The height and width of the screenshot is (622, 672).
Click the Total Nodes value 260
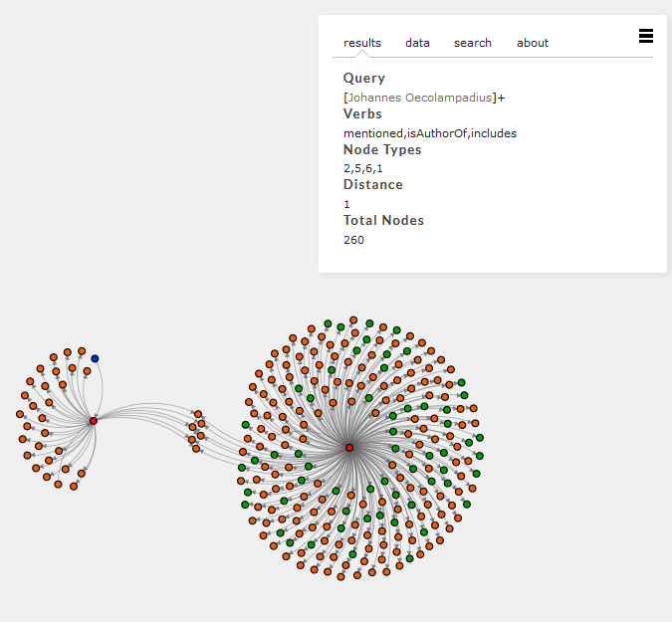(x=353, y=240)
